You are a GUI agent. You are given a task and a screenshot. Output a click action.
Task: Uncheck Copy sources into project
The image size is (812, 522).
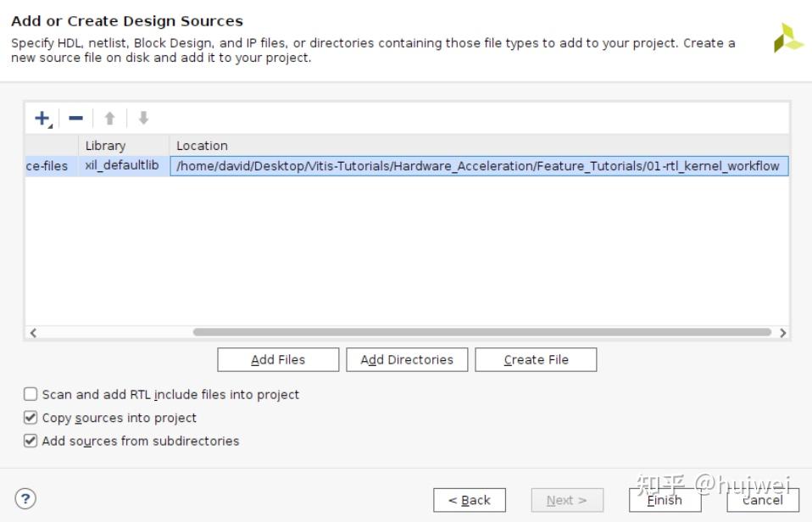[x=31, y=418]
